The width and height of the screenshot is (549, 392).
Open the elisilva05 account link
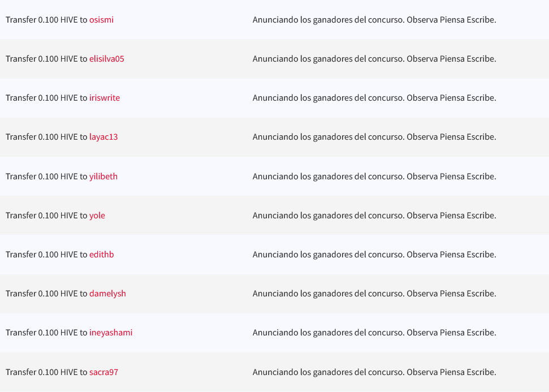point(106,59)
